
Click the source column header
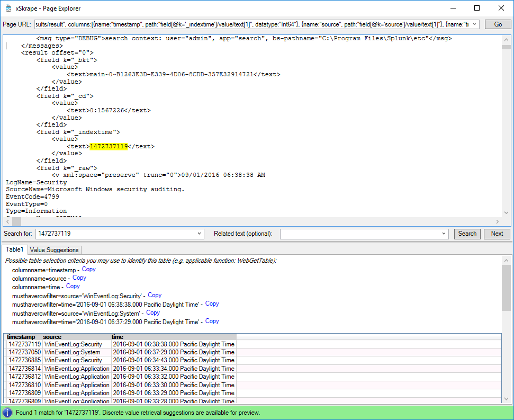pyautogui.click(x=52, y=337)
